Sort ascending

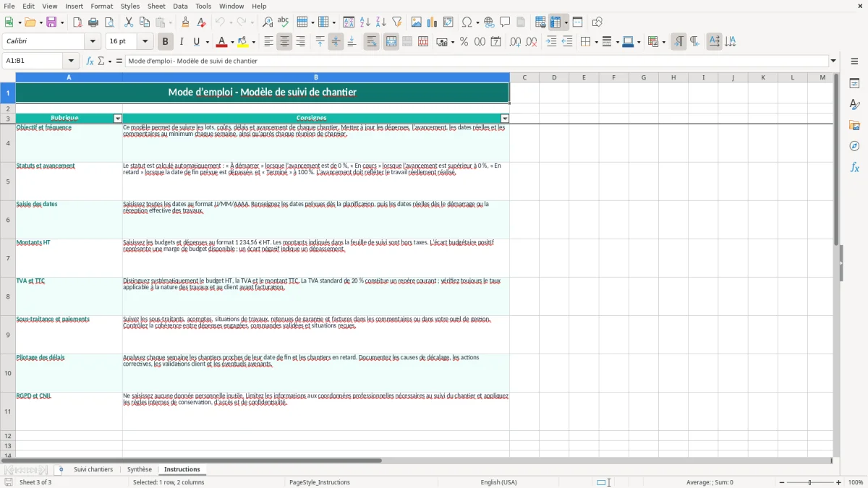click(365, 22)
